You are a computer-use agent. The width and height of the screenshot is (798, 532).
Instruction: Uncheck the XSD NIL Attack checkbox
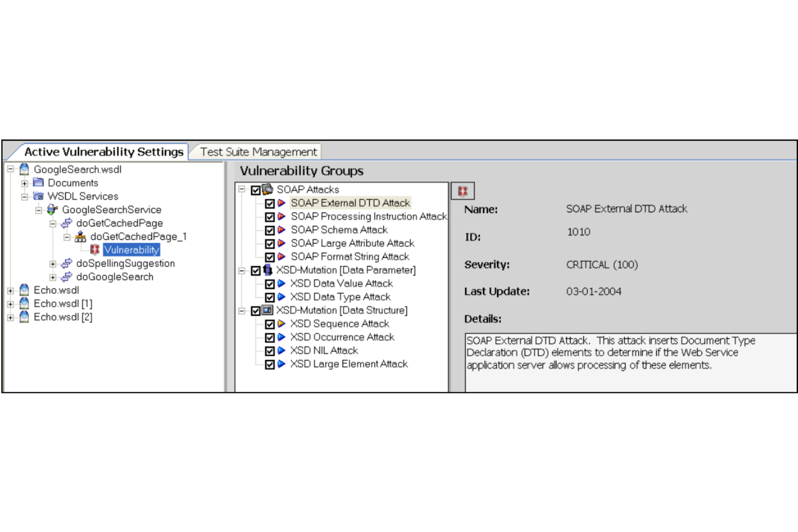click(270, 351)
